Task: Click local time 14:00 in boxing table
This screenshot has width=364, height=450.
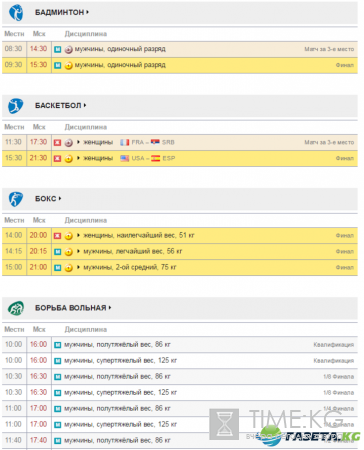Action: 14,235
